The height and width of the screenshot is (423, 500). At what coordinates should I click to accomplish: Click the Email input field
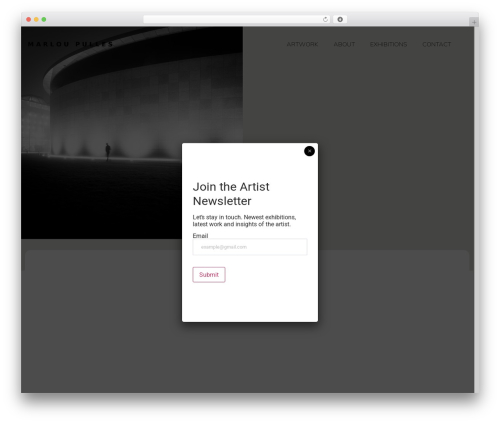(x=250, y=247)
